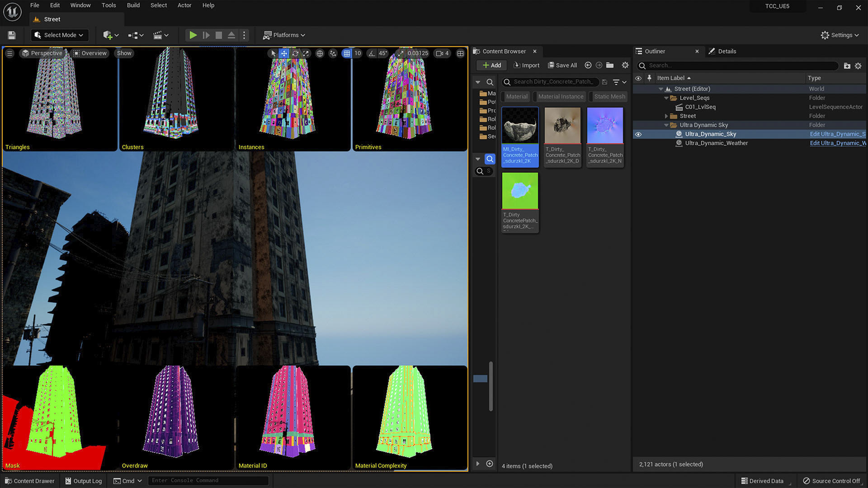Click the Eject from player icon
868x488 pixels.
(x=231, y=35)
